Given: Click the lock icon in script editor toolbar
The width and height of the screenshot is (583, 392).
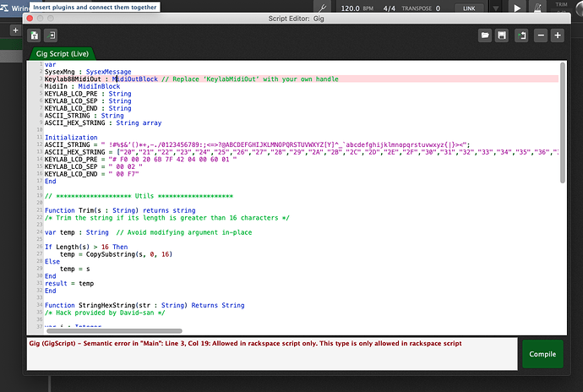Looking at the screenshot, I should click(x=35, y=35).
